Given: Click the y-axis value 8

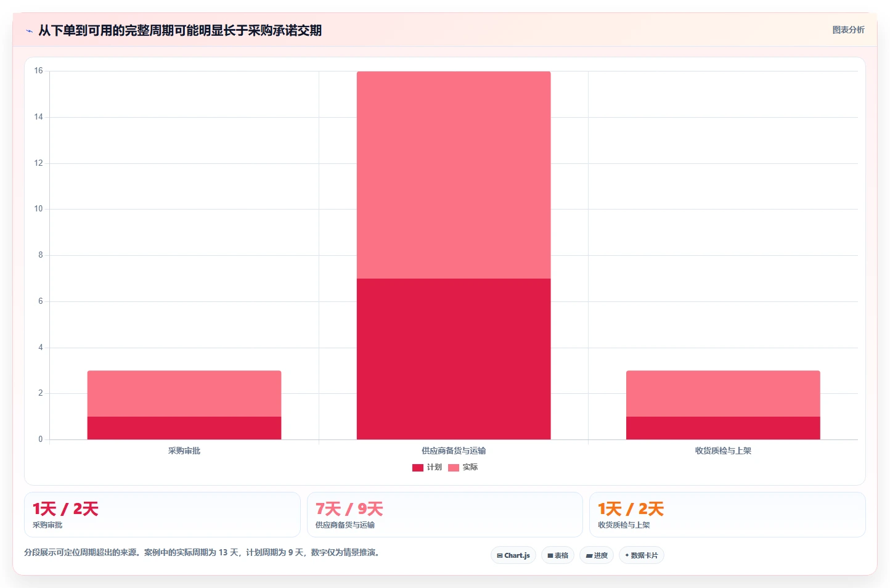Looking at the screenshot, I should 41,255.
